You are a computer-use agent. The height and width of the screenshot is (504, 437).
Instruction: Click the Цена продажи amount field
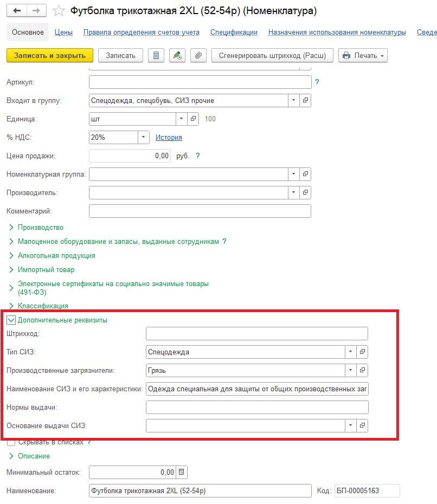(x=130, y=156)
